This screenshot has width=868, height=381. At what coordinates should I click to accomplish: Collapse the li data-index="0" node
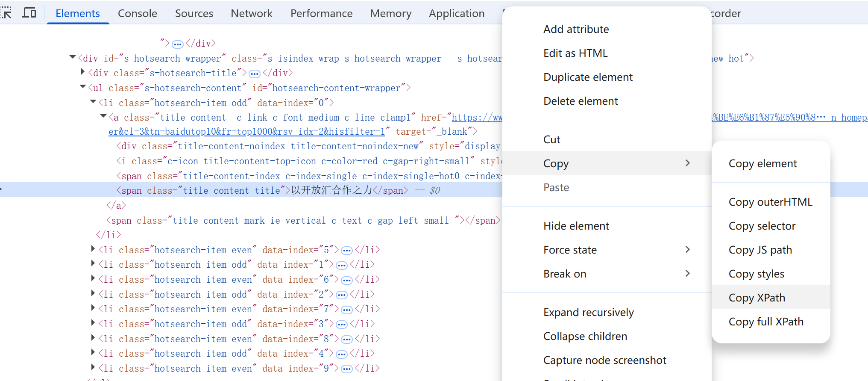(93, 102)
